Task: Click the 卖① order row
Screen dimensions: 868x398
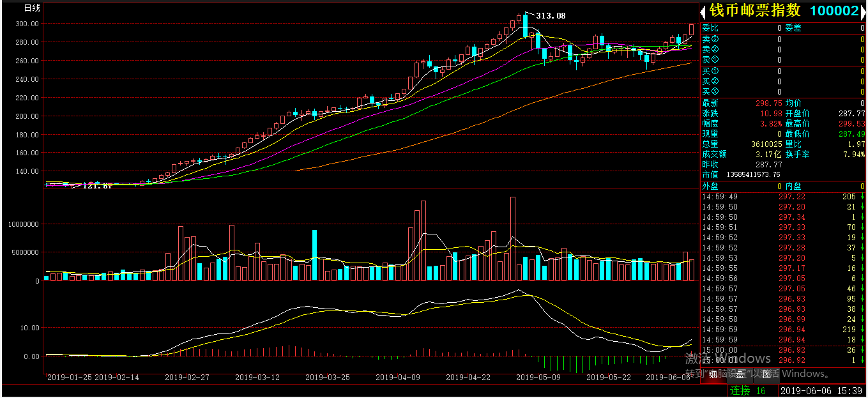Action: (783, 59)
